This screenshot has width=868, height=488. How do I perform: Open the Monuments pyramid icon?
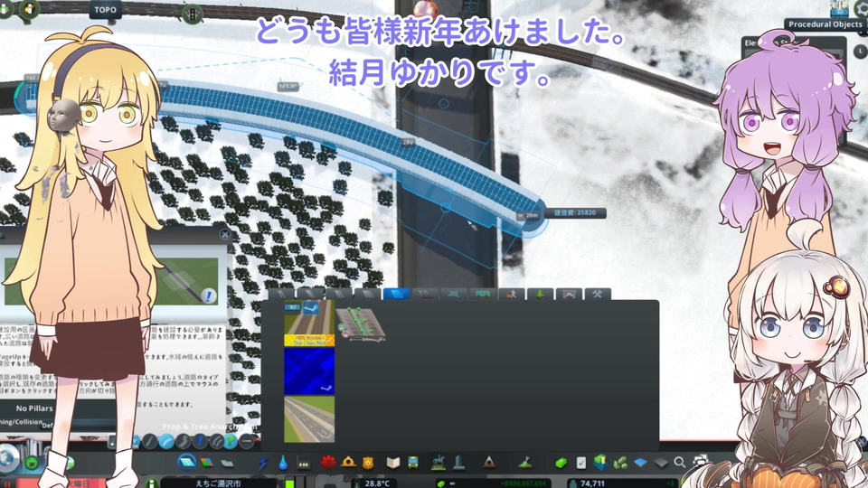489,462
